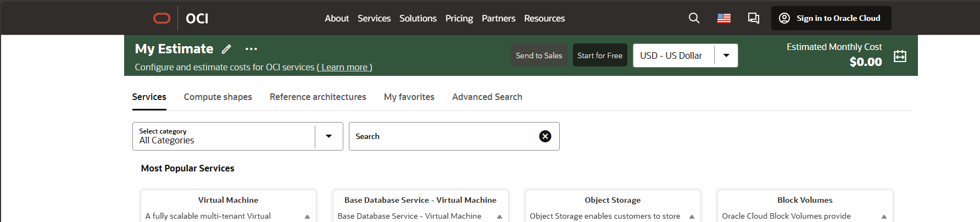Open the site search magnifier icon
980x222 pixels.
click(x=694, y=18)
